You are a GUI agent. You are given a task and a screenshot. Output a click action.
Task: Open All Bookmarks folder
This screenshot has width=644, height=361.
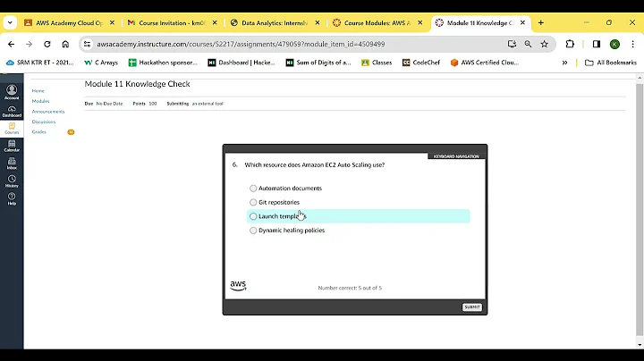[611, 63]
